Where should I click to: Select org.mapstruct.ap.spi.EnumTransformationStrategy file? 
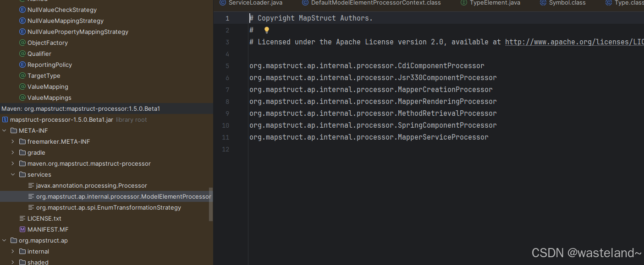coord(109,207)
